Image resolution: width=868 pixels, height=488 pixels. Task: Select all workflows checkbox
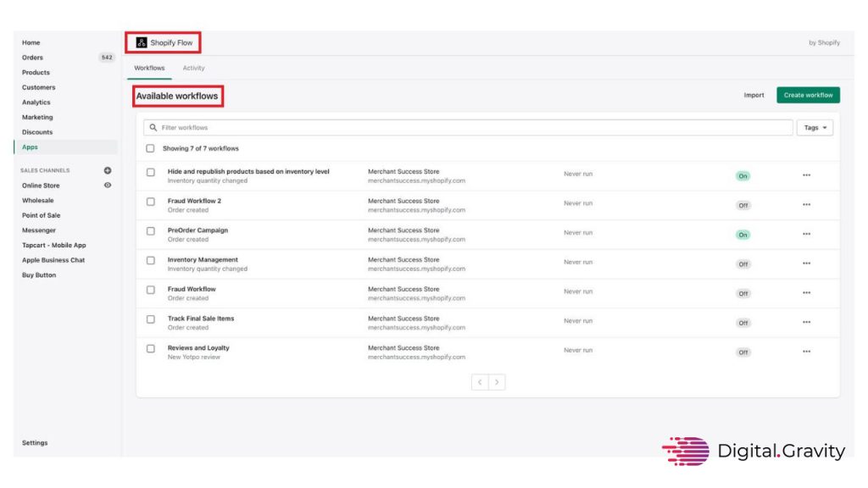click(x=151, y=148)
